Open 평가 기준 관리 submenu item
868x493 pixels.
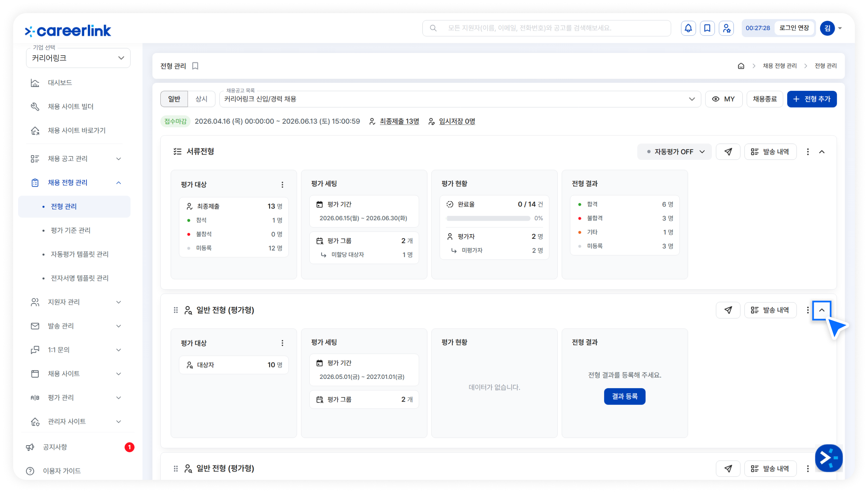(x=70, y=230)
